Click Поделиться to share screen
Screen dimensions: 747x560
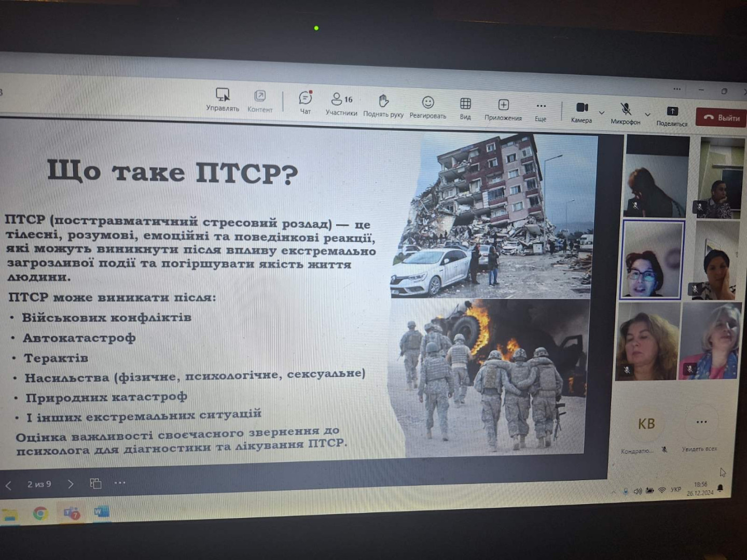click(x=672, y=116)
